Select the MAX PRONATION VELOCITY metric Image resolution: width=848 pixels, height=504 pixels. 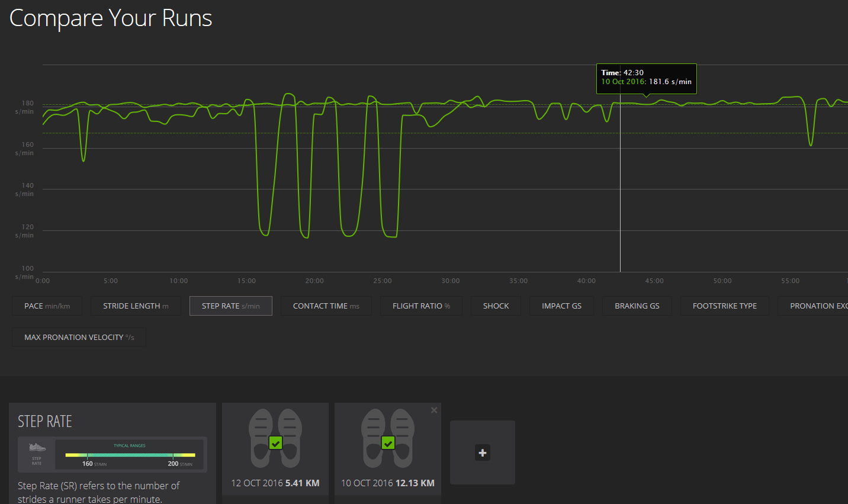tap(79, 337)
